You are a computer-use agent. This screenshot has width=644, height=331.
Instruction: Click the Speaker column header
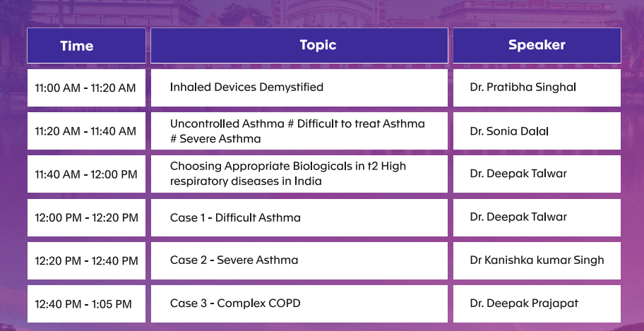[537, 45]
